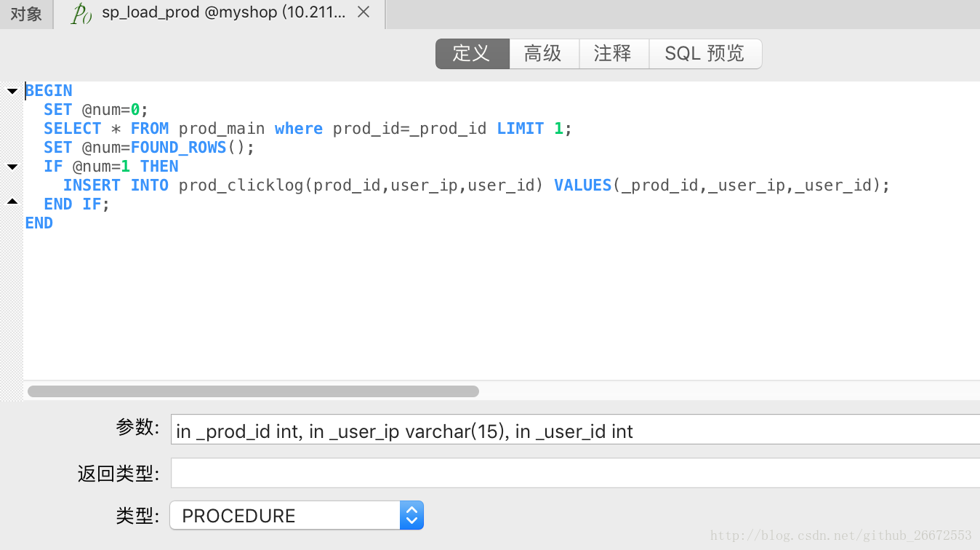This screenshot has height=550, width=980.
Task: Click the empty 返回类型 field
Action: point(575,473)
